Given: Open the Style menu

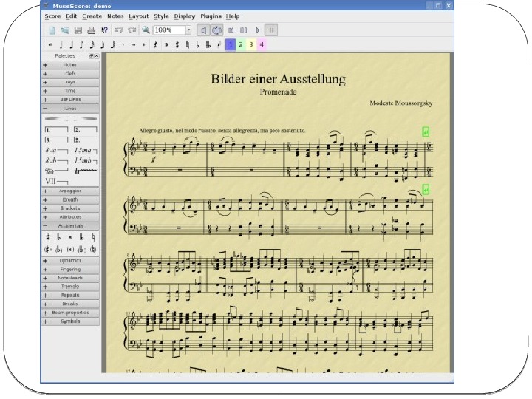Looking at the screenshot, I should click(161, 16).
